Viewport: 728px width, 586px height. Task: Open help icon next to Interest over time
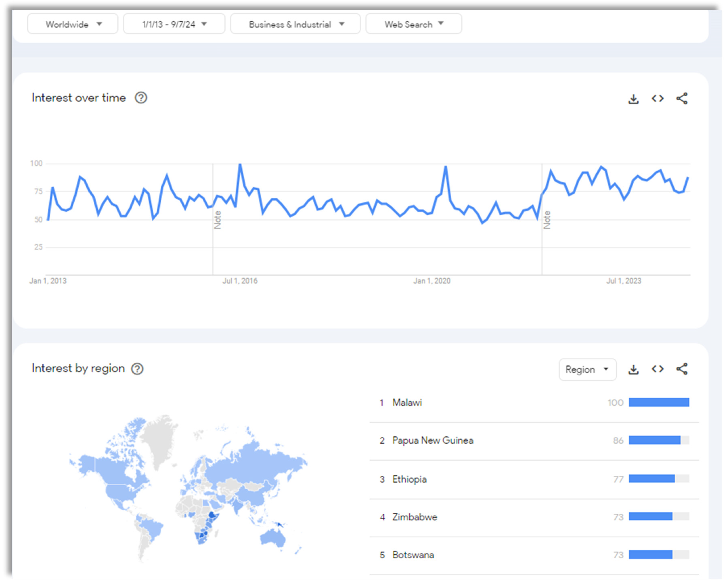click(x=141, y=98)
